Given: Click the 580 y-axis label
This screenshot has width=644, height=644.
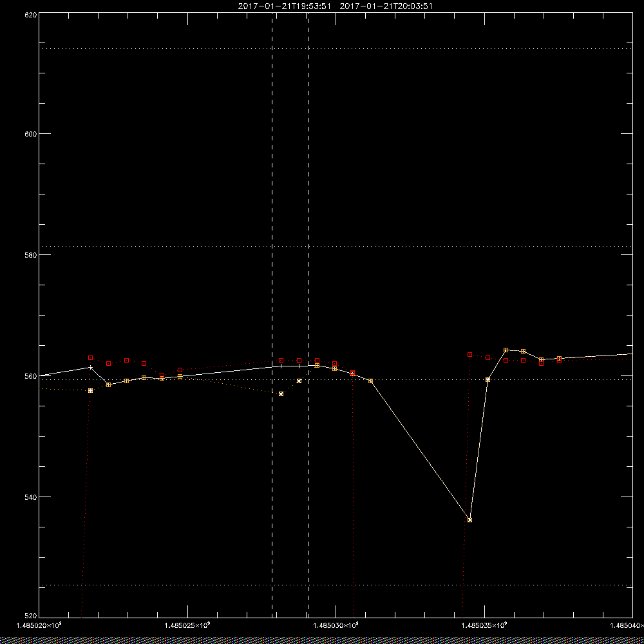Looking at the screenshot, I should click(x=31, y=254).
